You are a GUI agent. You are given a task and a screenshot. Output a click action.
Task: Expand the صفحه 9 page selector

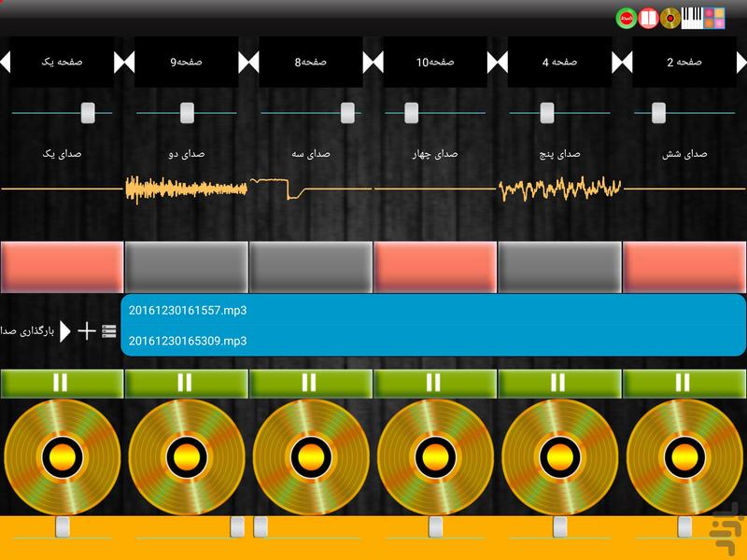pyautogui.click(x=186, y=63)
